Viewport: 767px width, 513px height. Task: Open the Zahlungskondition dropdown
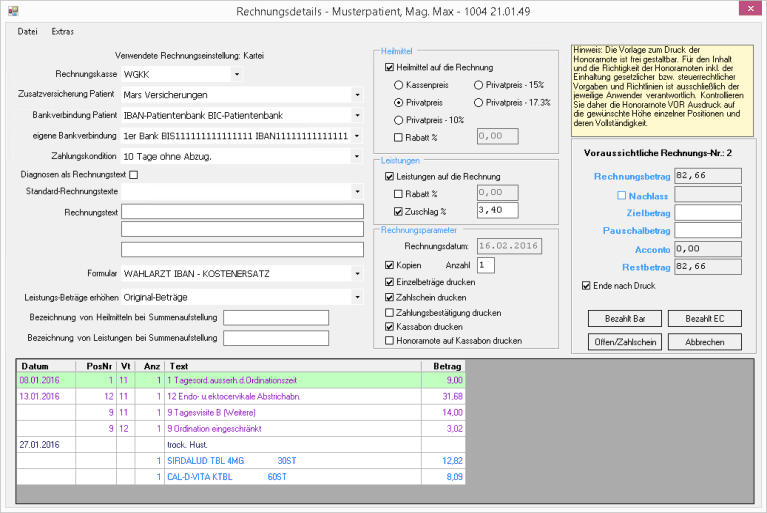pyautogui.click(x=358, y=156)
